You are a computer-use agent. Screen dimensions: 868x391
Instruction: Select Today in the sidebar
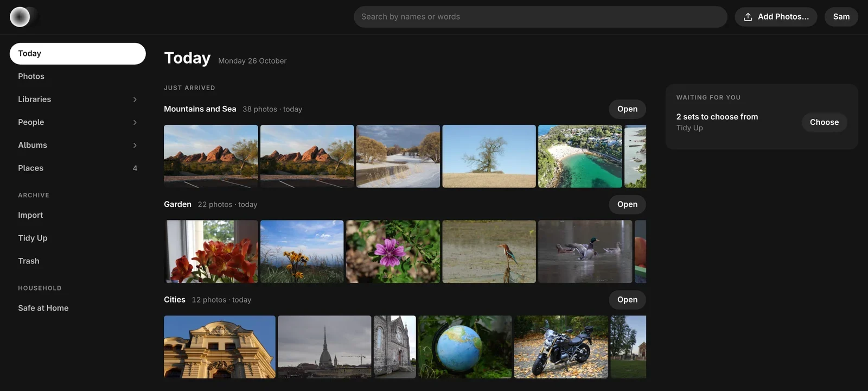pyautogui.click(x=78, y=53)
